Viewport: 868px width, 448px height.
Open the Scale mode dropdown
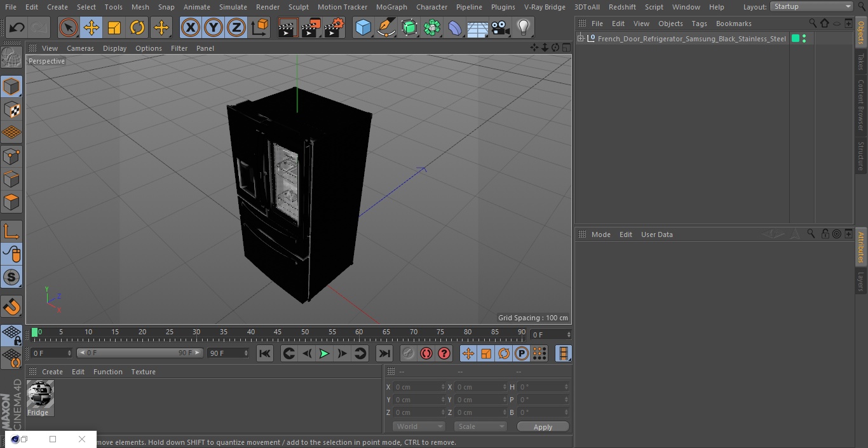click(480, 427)
